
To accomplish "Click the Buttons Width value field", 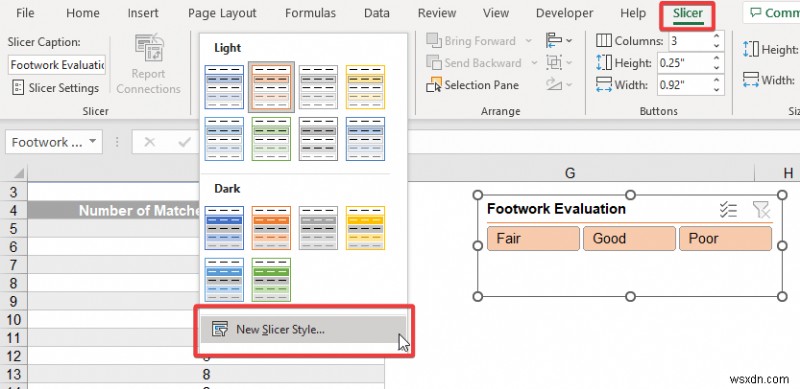I will coord(683,85).
